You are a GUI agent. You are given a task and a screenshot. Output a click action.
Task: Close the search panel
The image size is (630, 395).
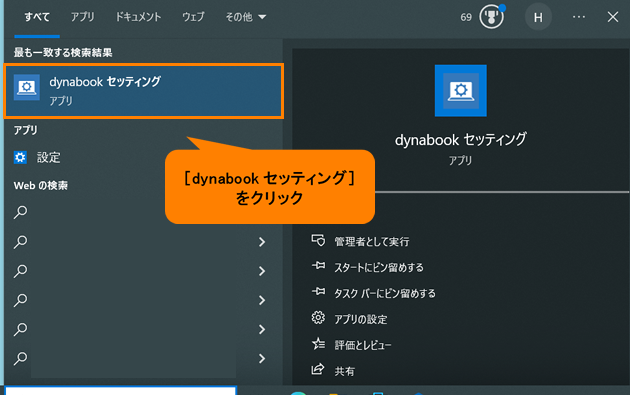pyautogui.click(x=613, y=17)
